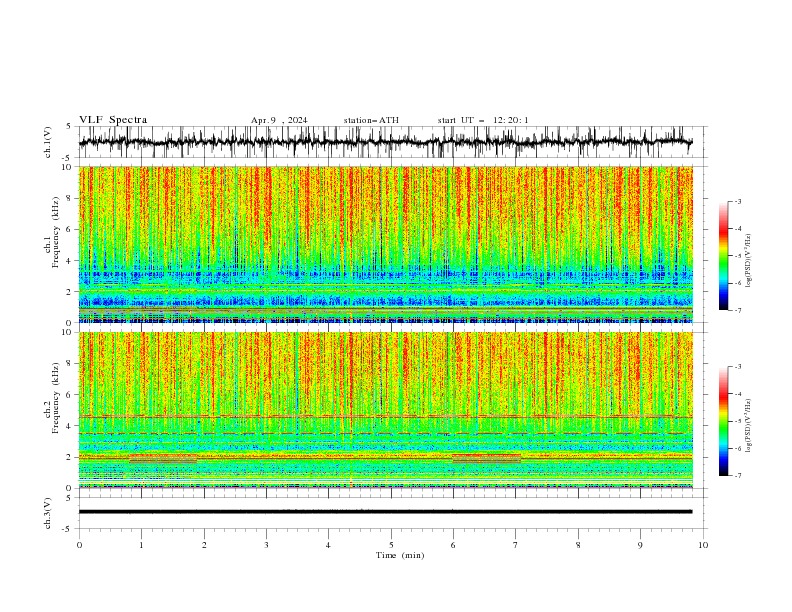
Task: Click ch.2 colorbar 'log(PSD)(V²/Hz)' label
Action: point(748,426)
